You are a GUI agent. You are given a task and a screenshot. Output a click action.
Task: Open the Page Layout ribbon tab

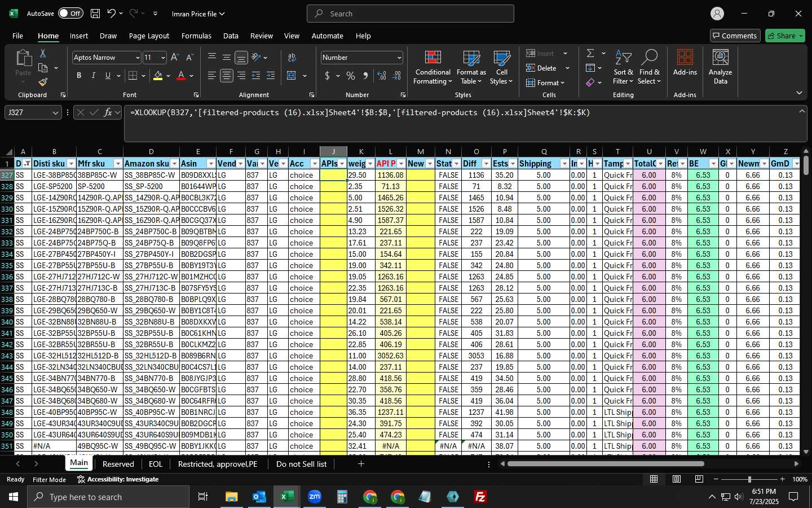[149, 36]
